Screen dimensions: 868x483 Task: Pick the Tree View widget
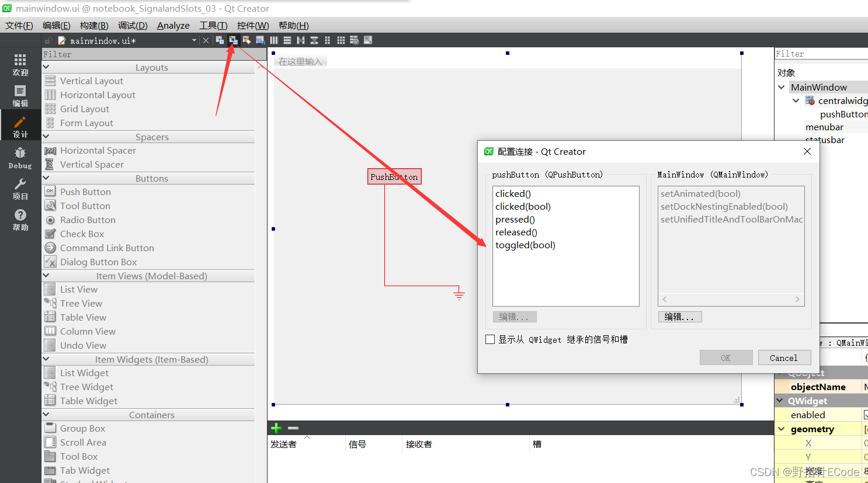81,303
